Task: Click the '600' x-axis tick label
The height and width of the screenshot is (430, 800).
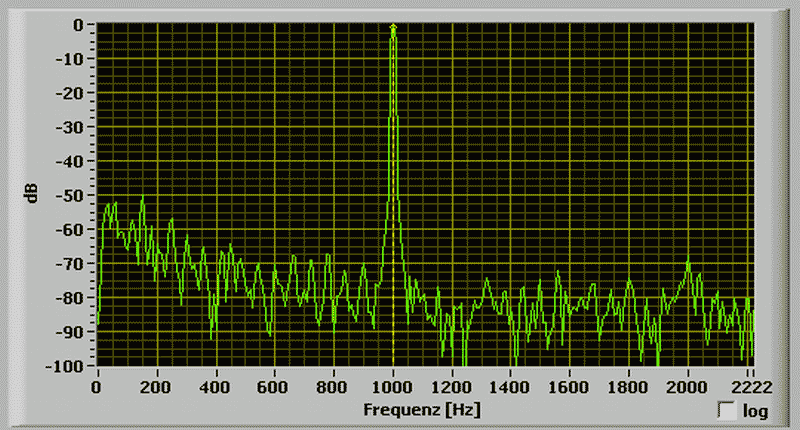Action: [x=273, y=388]
